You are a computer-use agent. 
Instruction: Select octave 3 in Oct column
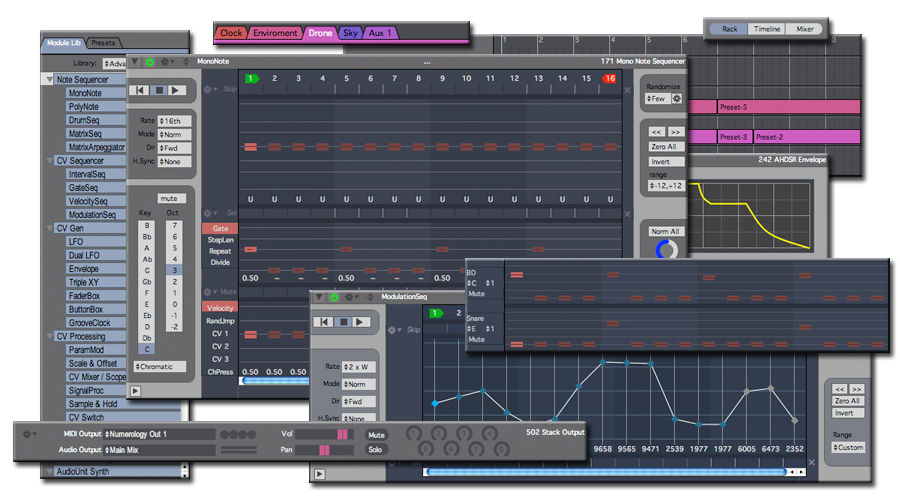pyautogui.click(x=174, y=270)
